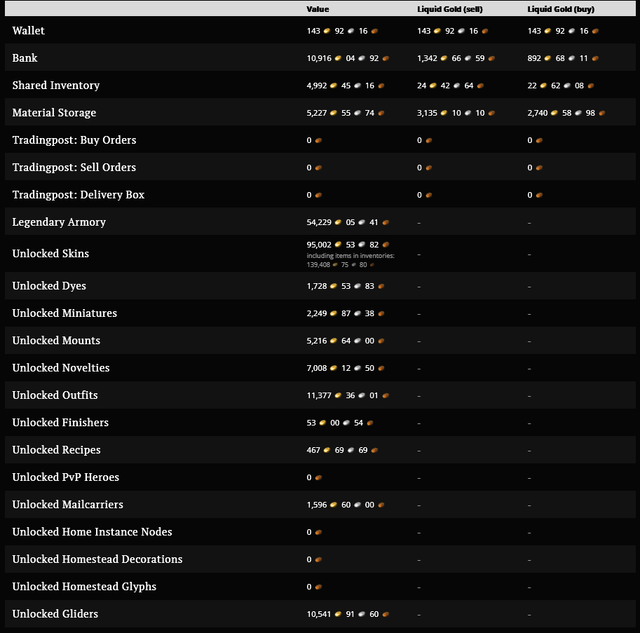Select the Unlocked Gliders row label
The height and width of the screenshot is (633, 640).
pos(55,614)
